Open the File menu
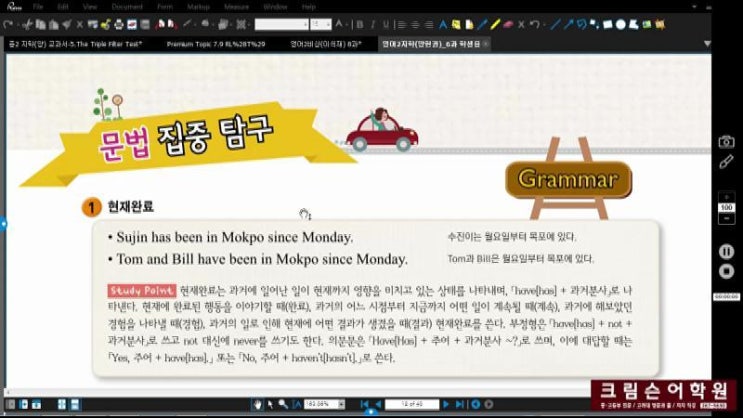The image size is (743, 418). (38, 7)
